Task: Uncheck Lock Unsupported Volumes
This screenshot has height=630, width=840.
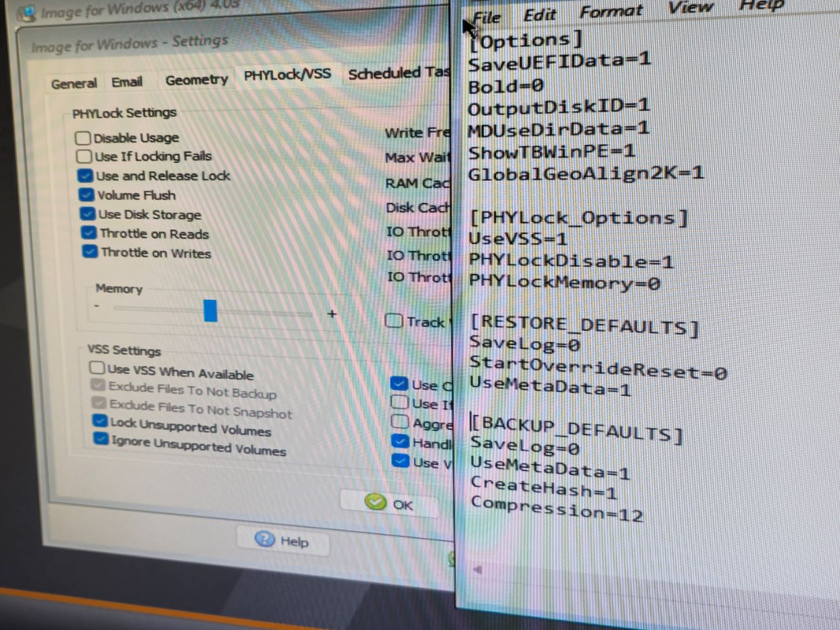Action: point(100,420)
